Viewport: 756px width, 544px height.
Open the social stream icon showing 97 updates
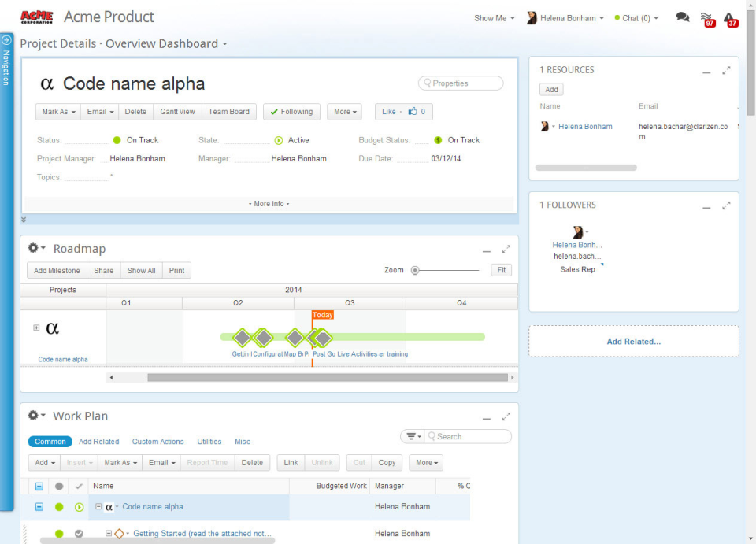706,16
